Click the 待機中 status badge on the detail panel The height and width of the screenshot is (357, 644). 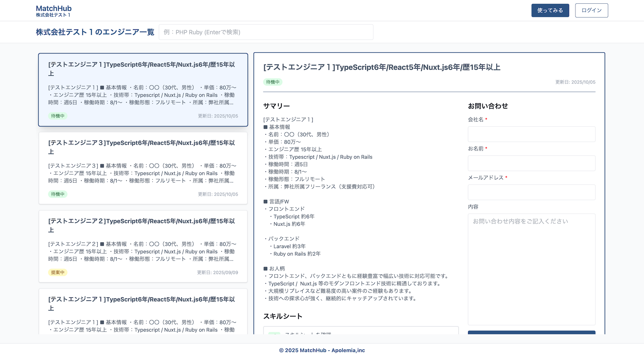[x=273, y=82]
